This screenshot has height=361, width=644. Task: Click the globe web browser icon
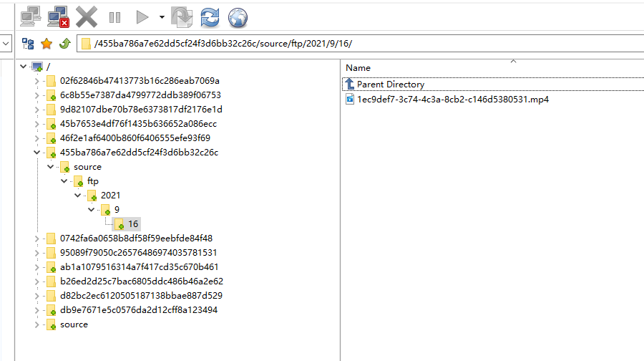click(238, 18)
